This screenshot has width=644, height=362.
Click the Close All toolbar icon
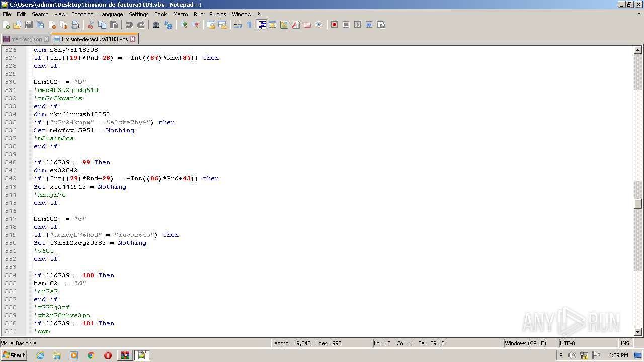(x=63, y=25)
